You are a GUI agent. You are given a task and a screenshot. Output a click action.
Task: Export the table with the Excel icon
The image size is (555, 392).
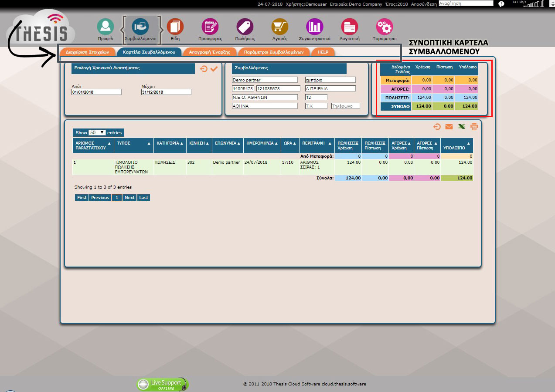pyautogui.click(x=461, y=127)
